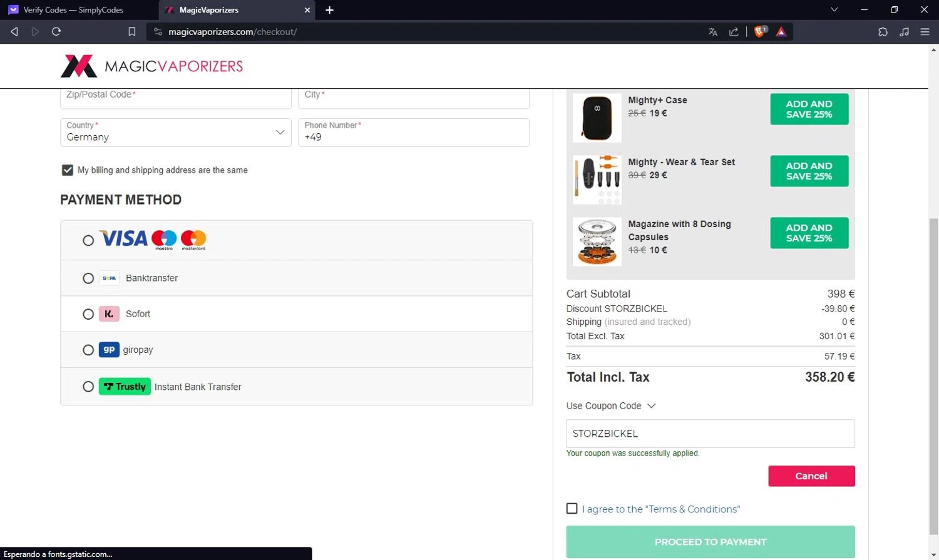The height and width of the screenshot is (560, 939).
Task: Add Mighty+ Case and save 25%
Action: 809,109
